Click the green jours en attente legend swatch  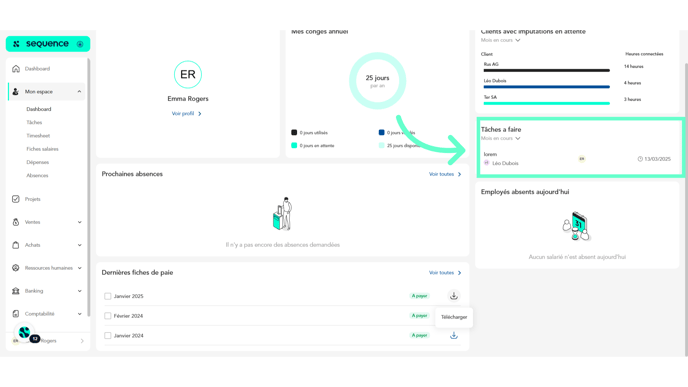(x=294, y=146)
